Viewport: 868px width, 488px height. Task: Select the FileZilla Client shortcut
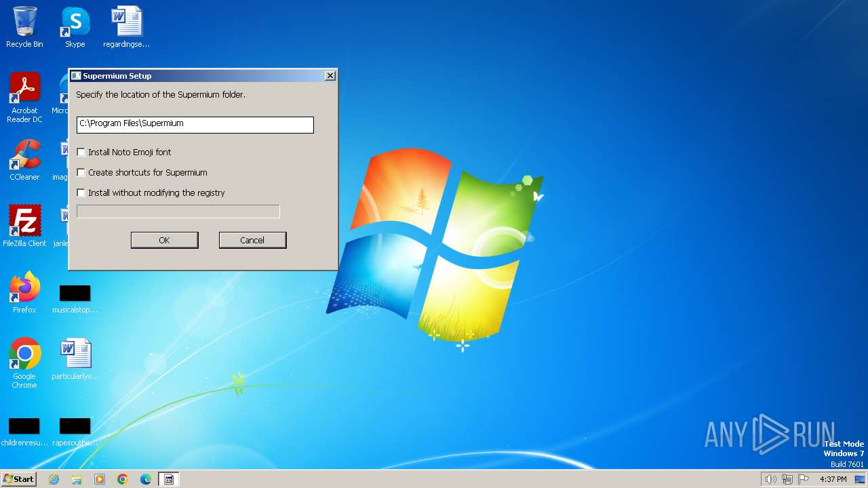pyautogui.click(x=24, y=226)
